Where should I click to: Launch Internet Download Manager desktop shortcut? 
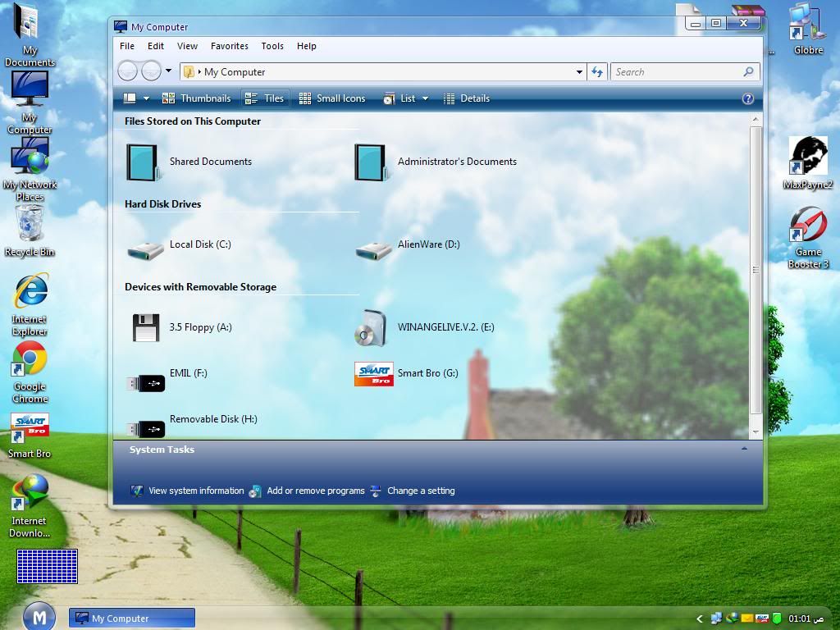coord(30,505)
